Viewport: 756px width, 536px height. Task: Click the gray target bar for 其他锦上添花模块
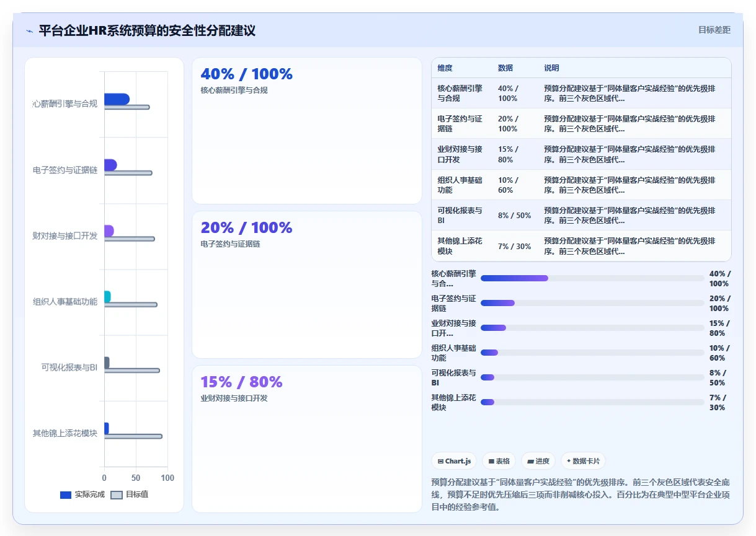click(x=133, y=436)
